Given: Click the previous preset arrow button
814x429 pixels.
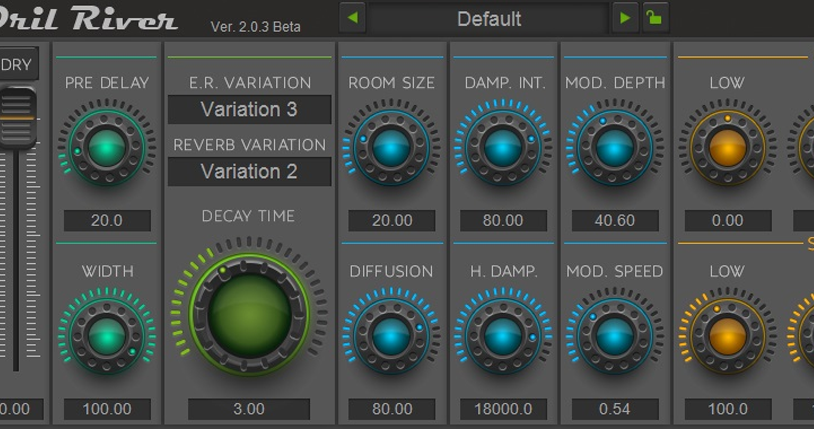Looking at the screenshot, I should (352, 18).
